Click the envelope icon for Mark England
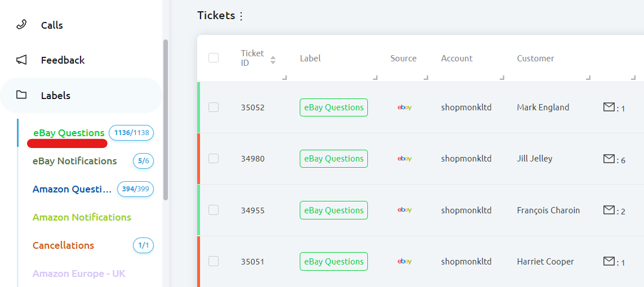Image resolution: width=644 pixels, height=287 pixels. [x=609, y=107]
